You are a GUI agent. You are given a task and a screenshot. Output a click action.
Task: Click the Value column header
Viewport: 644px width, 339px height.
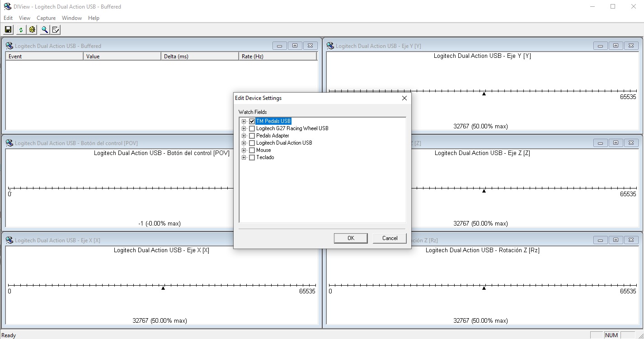[x=122, y=56]
